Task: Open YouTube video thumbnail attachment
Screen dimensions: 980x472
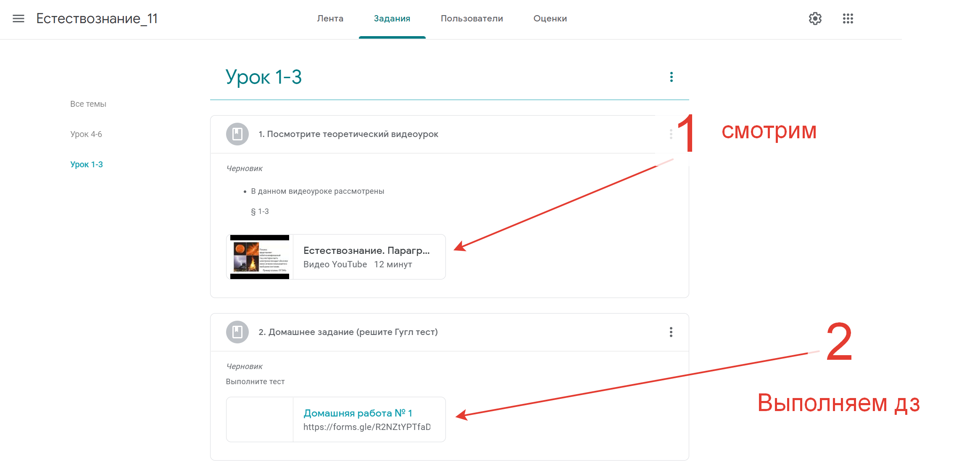Action: point(260,257)
